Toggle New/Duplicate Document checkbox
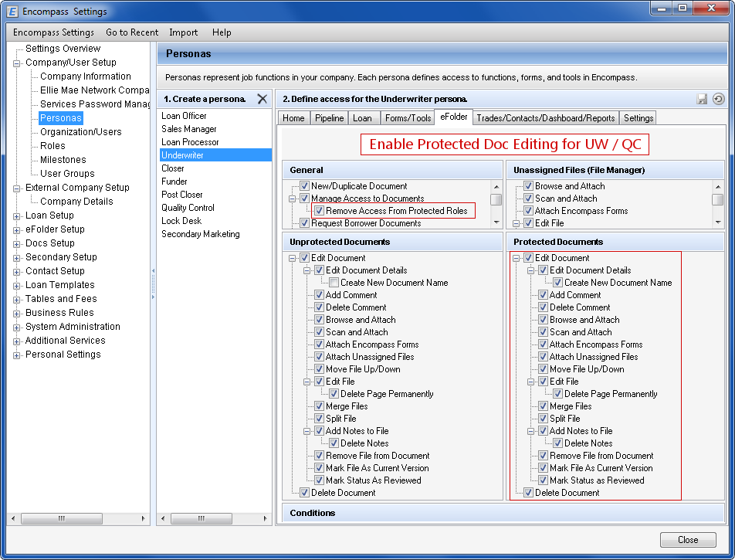The width and height of the screenshot is (735, 560). point(305,185)
